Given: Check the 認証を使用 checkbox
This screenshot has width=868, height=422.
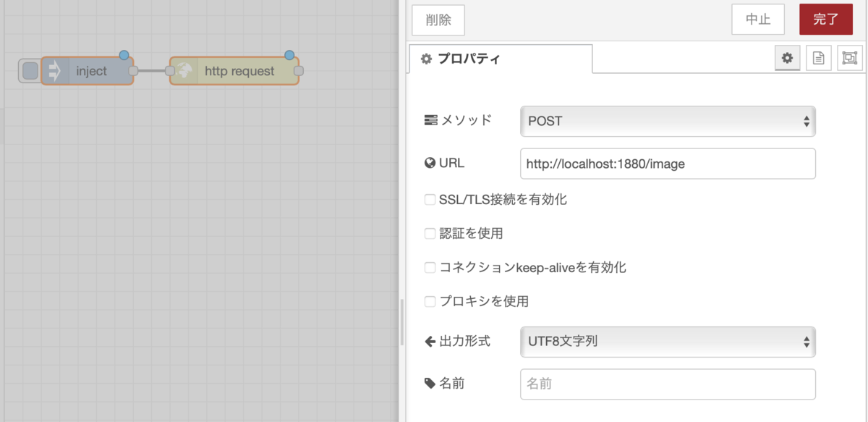Looking at the screenshot, I should point(430,233).
